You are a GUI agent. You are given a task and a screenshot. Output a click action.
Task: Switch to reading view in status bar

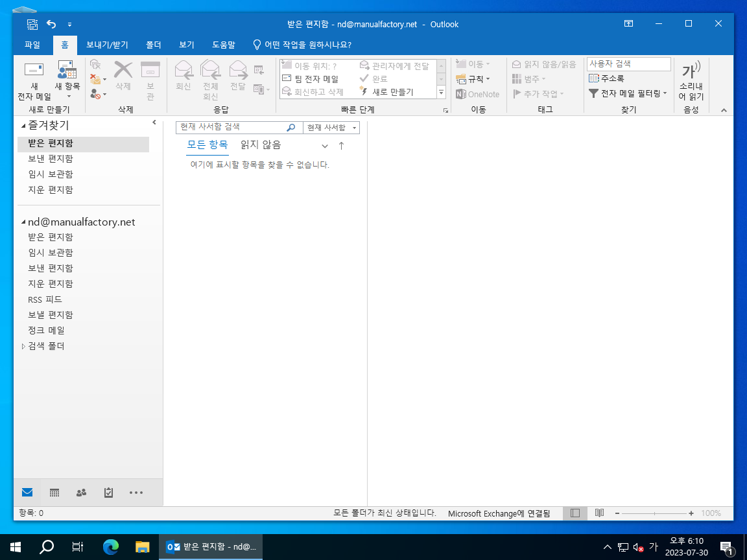(599, 513)
